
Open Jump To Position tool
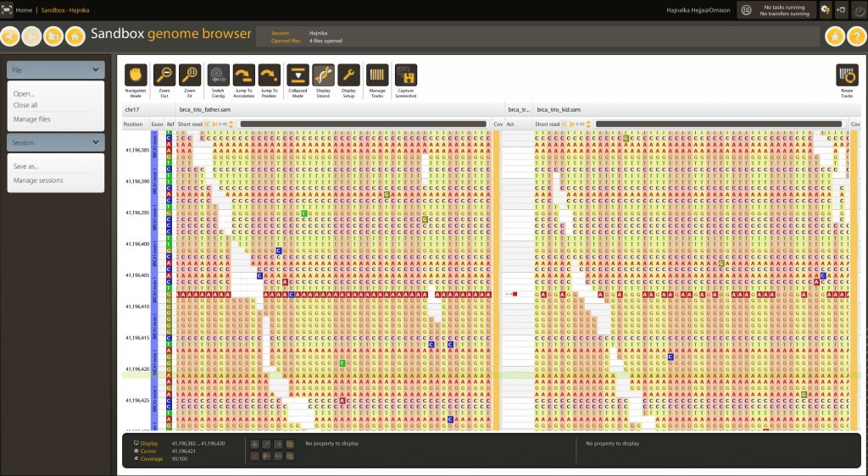pos(269,75)
